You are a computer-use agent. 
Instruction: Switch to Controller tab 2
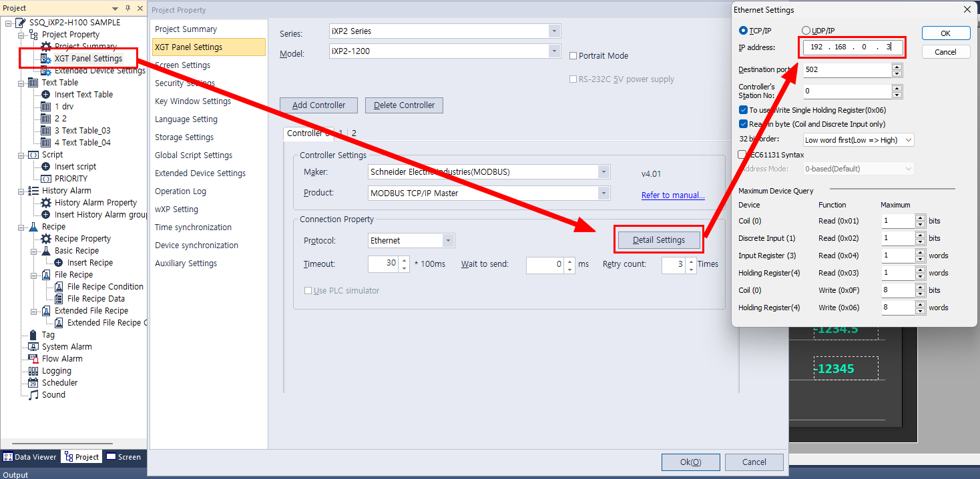pos(353,133)
